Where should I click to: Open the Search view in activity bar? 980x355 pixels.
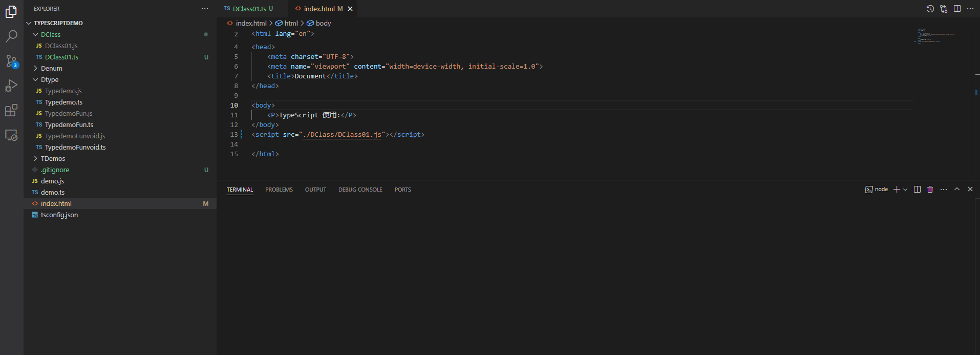(x=11, y=36)
